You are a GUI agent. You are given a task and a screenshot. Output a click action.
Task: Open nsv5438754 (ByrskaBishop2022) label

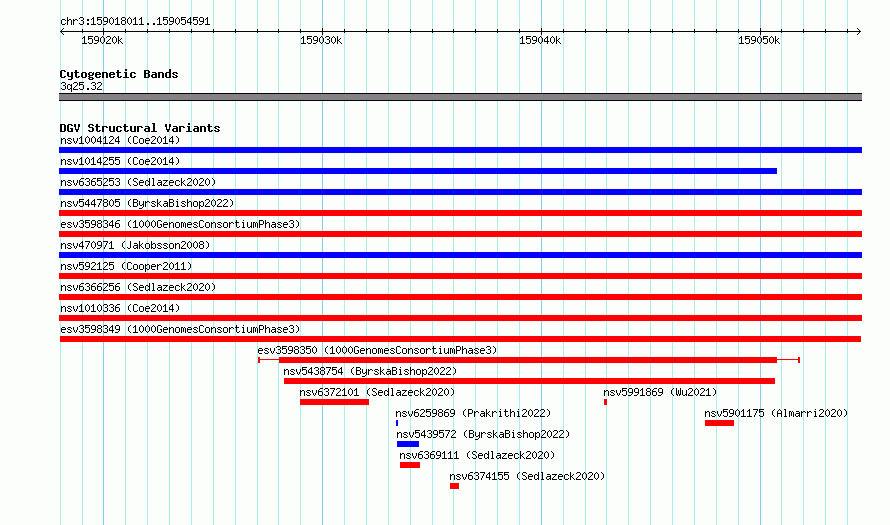coord(370,371)
